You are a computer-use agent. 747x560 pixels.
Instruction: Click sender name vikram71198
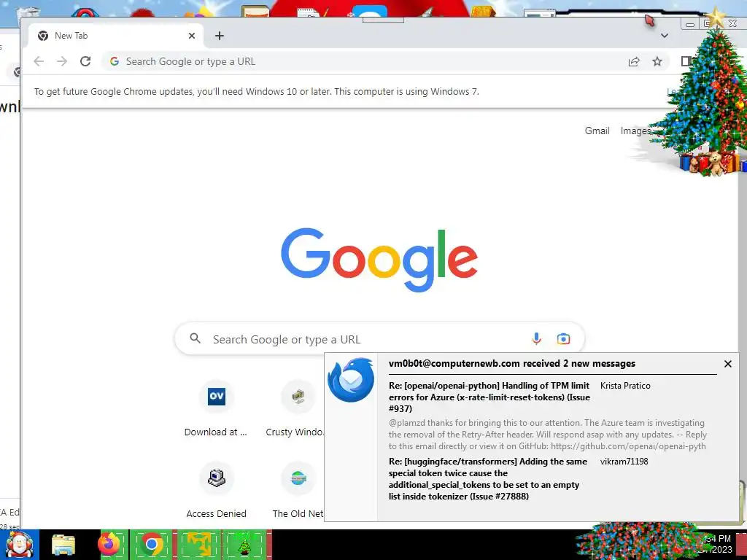pyautogui.click(x=624, y=462)
